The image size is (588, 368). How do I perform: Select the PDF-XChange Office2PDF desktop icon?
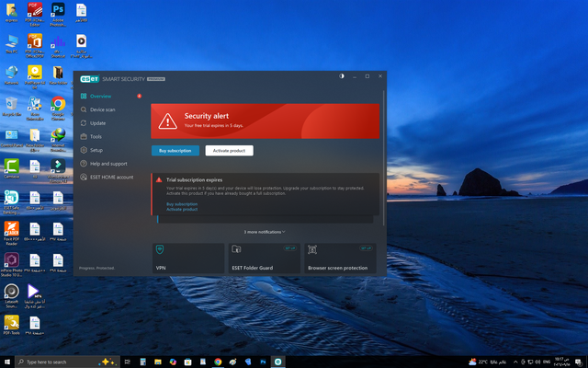35,45
